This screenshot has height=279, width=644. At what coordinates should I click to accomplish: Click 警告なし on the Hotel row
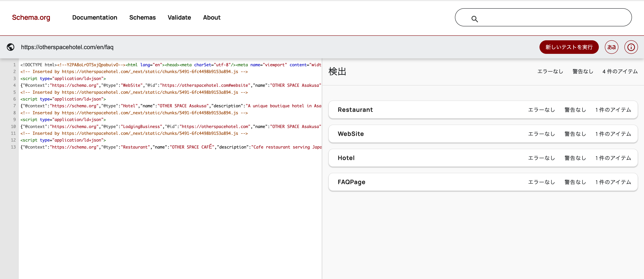coord(575,158)
